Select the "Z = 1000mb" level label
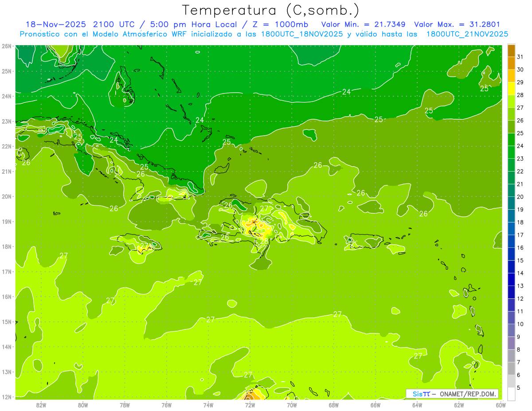The width and height of the screenshot is (532, 411). click(x=280, y=24)
